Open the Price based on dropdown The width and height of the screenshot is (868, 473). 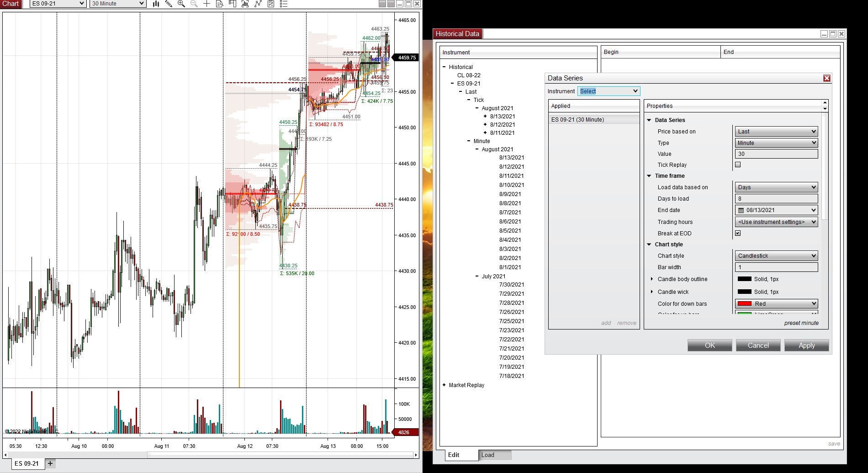pos(777,132)
